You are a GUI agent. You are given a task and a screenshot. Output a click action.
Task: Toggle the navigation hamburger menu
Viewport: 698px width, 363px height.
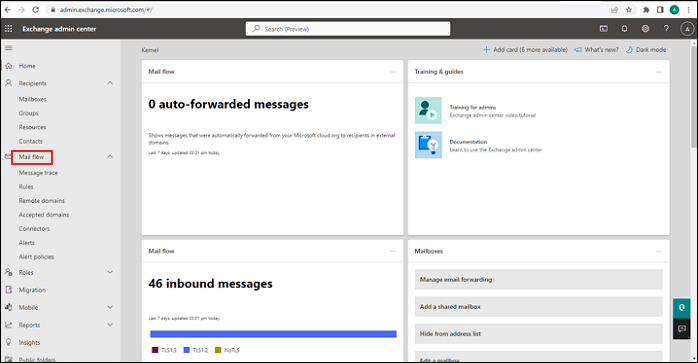pyautogui.click(x=8, y=48)
